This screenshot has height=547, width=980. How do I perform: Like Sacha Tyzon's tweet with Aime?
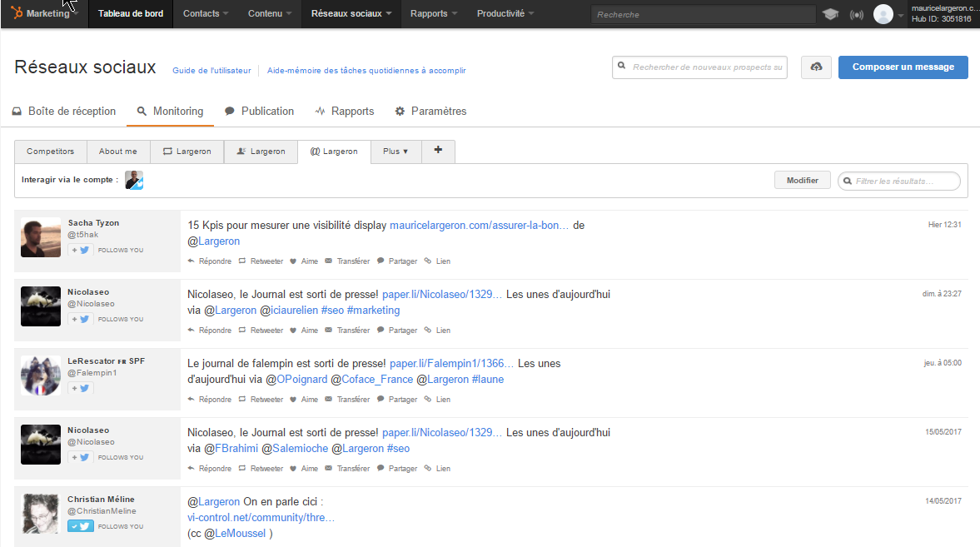click(x=304, y=261)
